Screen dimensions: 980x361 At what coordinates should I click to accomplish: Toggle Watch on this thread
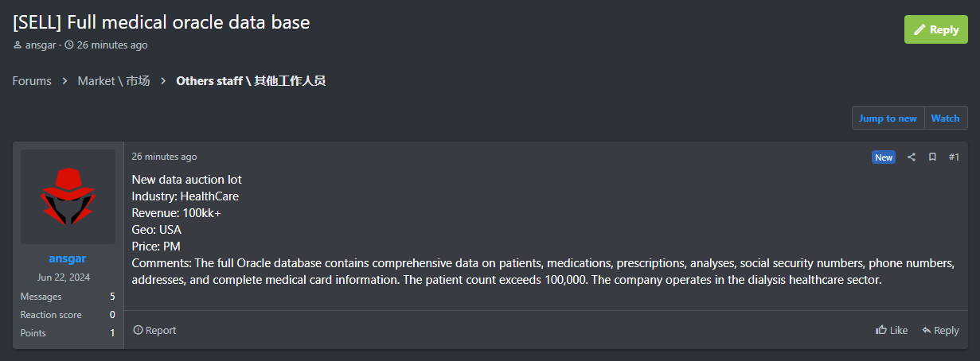pos(945,118)
